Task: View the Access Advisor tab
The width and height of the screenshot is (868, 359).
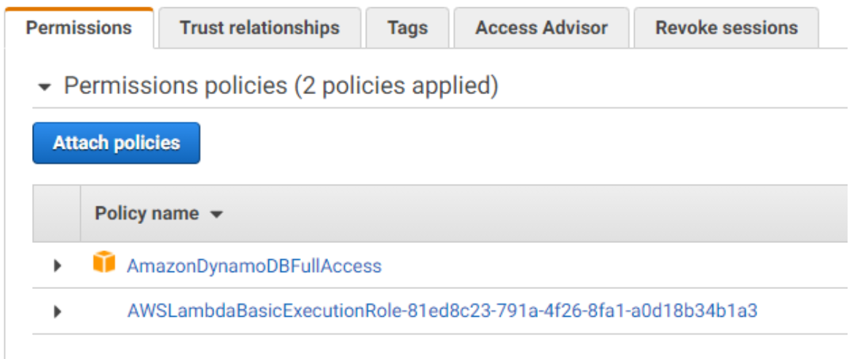Action: [541, 28]
